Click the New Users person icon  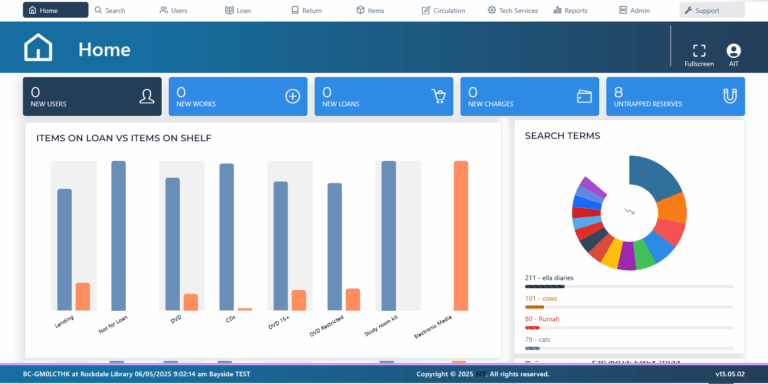point(146,96)
